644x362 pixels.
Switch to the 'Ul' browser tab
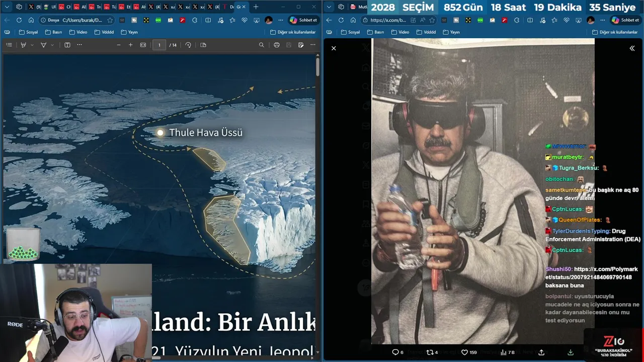[x=50, y=7]
